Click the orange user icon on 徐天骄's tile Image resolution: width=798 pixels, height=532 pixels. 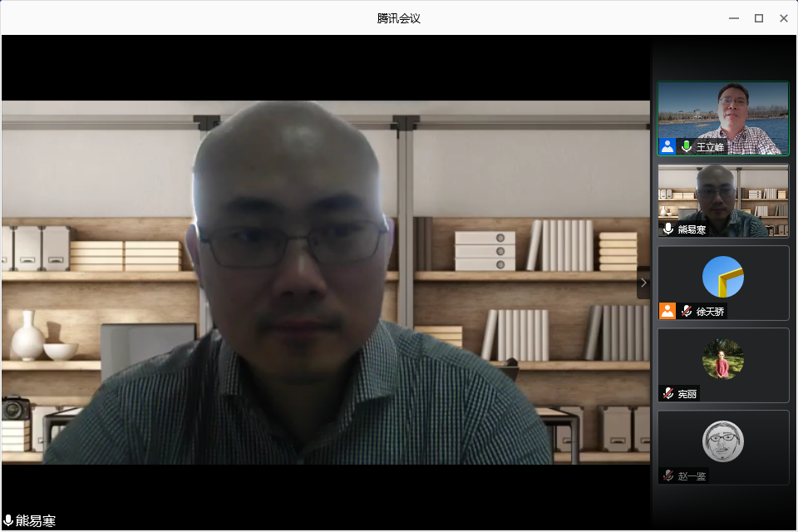[667, 311]
